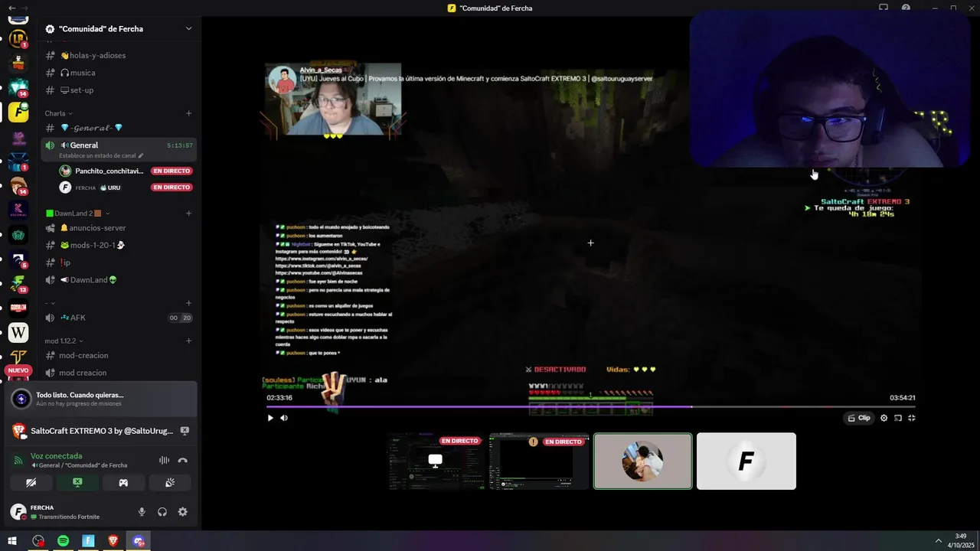
Task: Create a Clip of the stream
Action: [859, 418]
